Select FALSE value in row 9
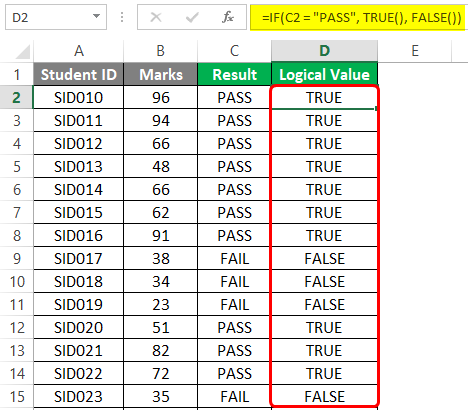The image size is (468, 410). tap(324, 258)
